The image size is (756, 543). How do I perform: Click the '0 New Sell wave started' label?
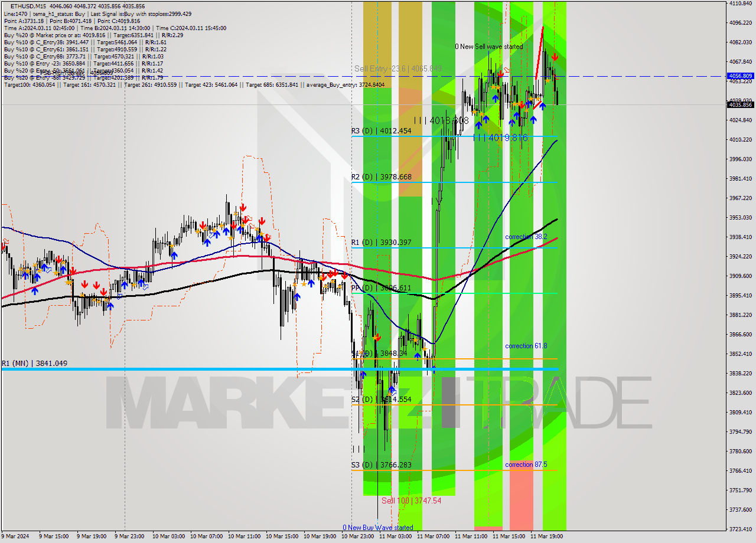tap(488, 46)
